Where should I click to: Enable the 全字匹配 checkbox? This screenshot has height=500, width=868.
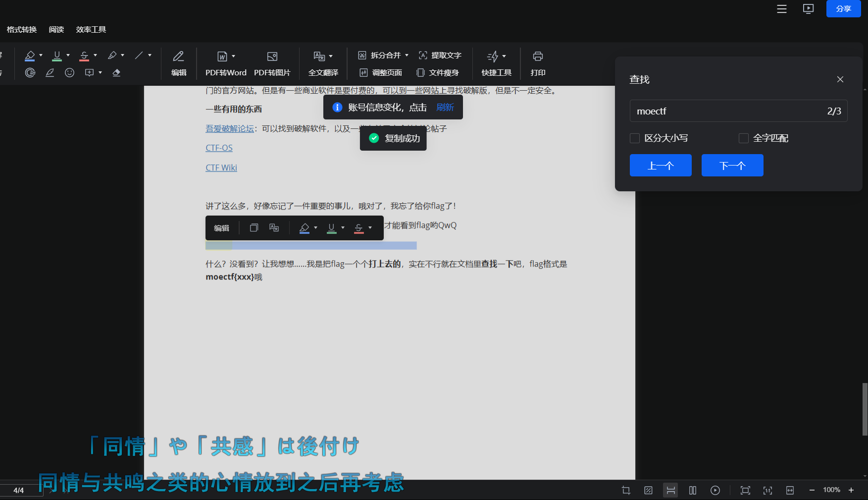743,138
